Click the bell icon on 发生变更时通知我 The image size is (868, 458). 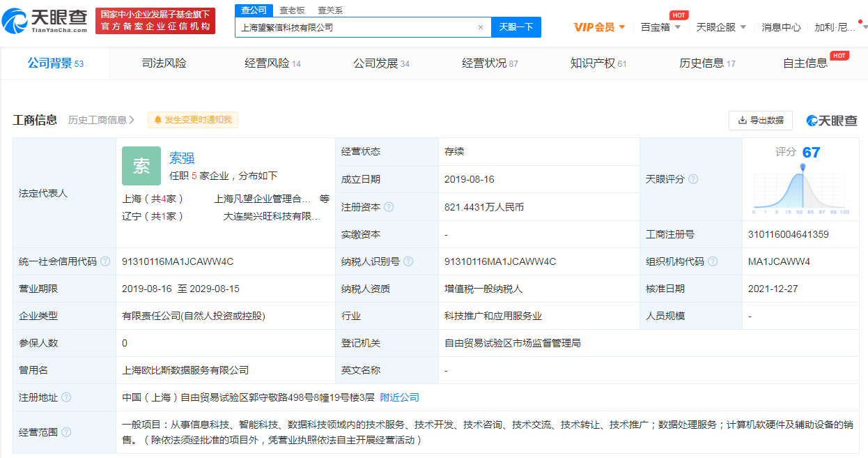158,120
